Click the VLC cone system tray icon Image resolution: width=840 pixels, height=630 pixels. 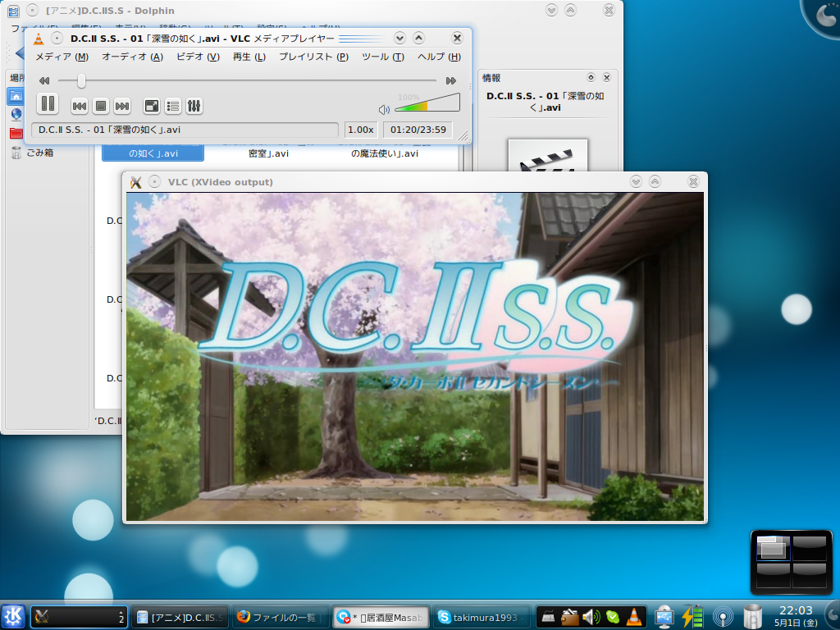point(634,617)
